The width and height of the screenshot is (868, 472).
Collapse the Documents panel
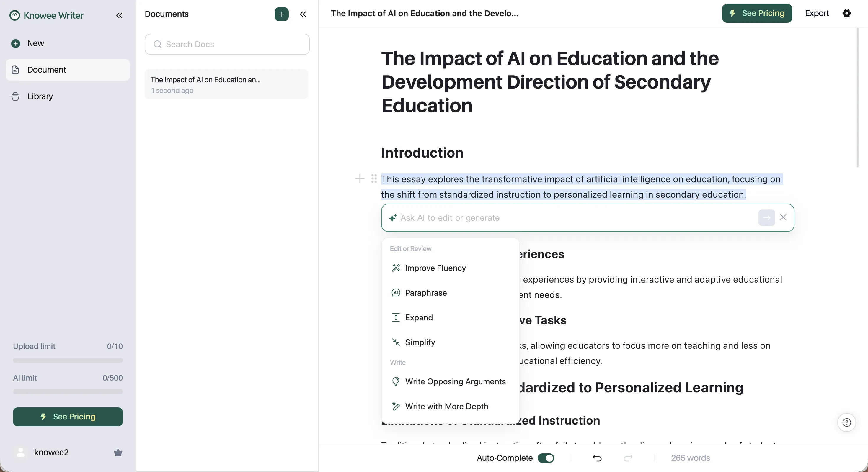(303, 14)
